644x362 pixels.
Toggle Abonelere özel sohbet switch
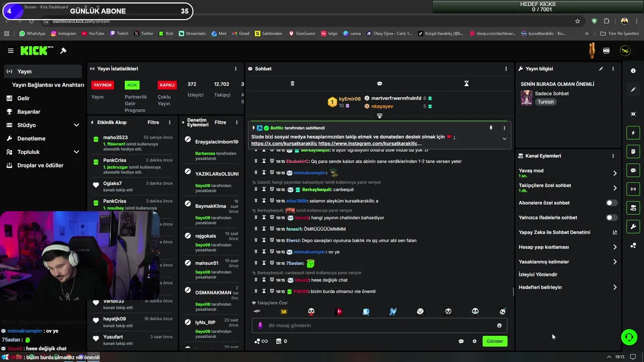point(611,203)
